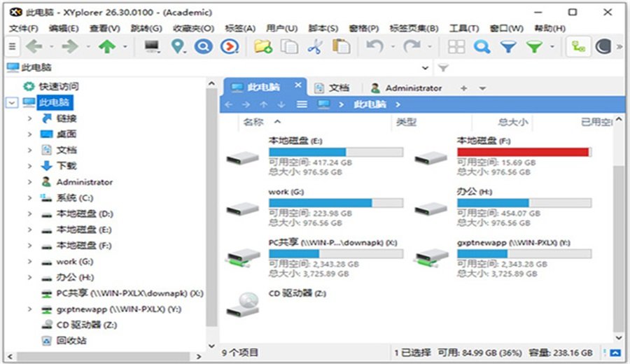The height and width of the screenshot is (364, 630).
Task: Open Find Files with the magnifier icon
Action: tap(482, 47)
